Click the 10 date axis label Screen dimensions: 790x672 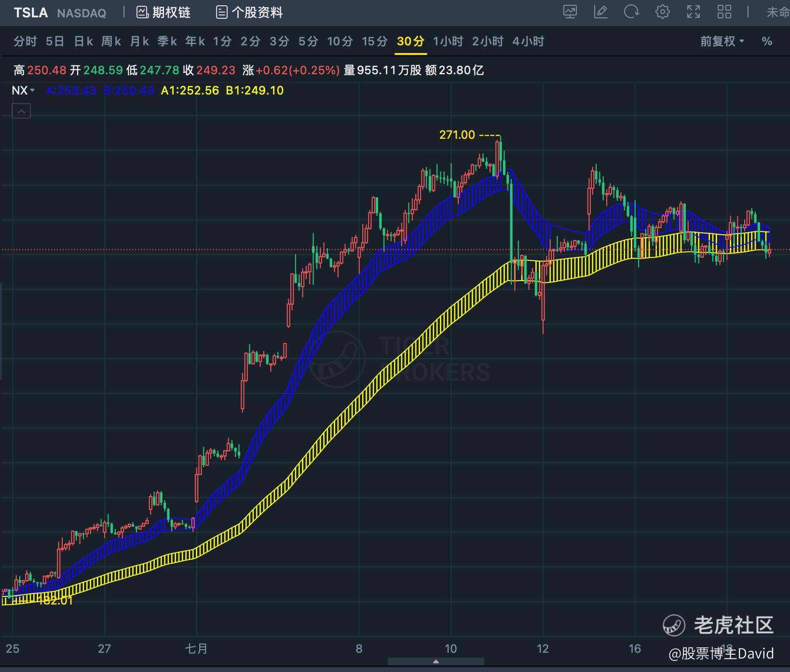[450, 649]
